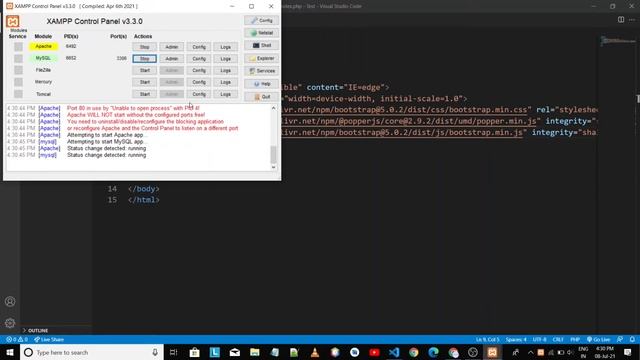Quit the XAMPP Control Panel
Viewport: 640px width, 360px height.
262,97
